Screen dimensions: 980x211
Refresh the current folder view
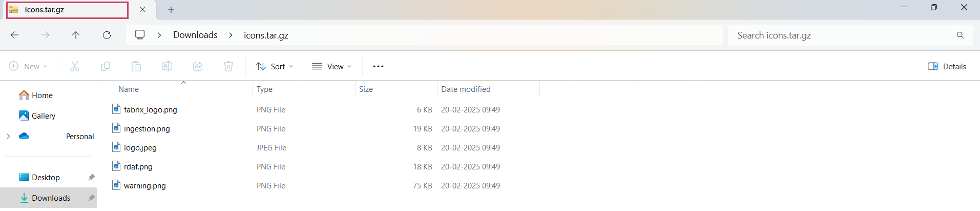[107, 35]
